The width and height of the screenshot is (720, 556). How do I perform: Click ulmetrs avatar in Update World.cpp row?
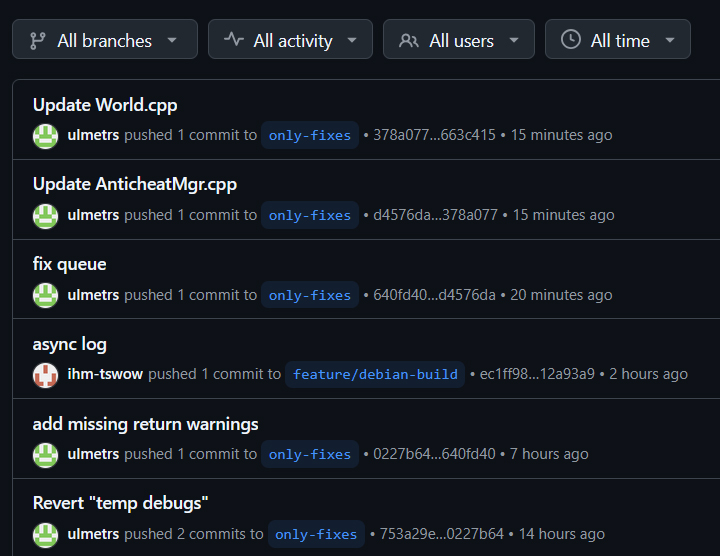pyautogui.click(x=45, y=136)
